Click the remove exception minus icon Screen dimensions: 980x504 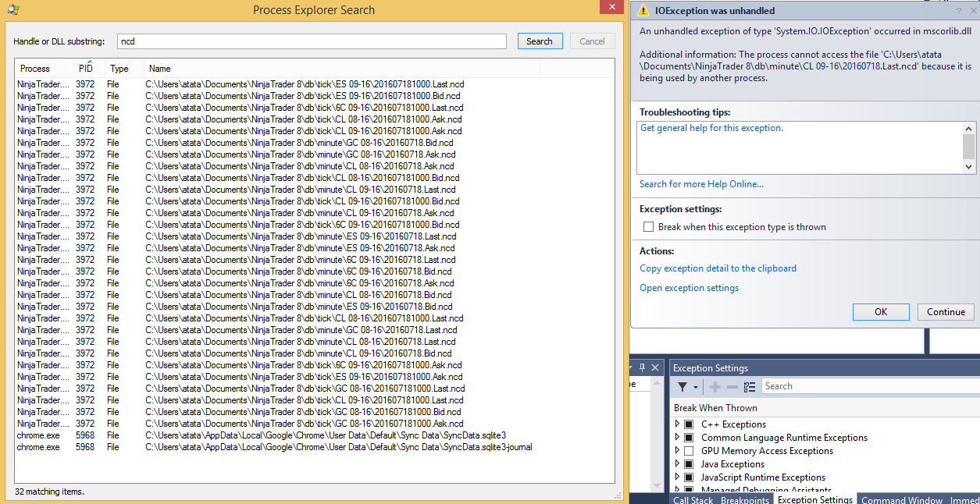(732, 386)
